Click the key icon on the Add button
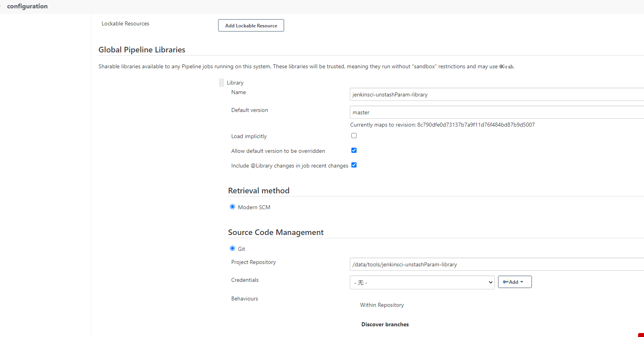 point(505,282)
